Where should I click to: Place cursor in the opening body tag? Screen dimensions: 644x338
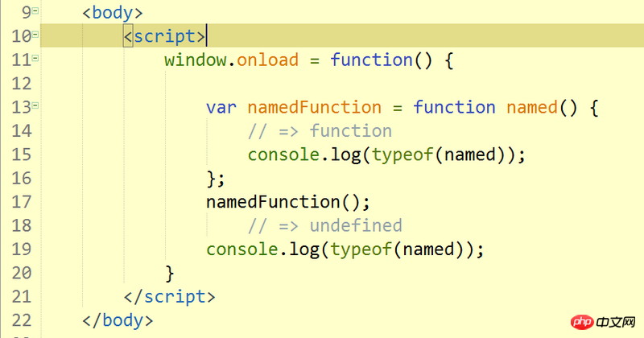[x=113, y=13]
